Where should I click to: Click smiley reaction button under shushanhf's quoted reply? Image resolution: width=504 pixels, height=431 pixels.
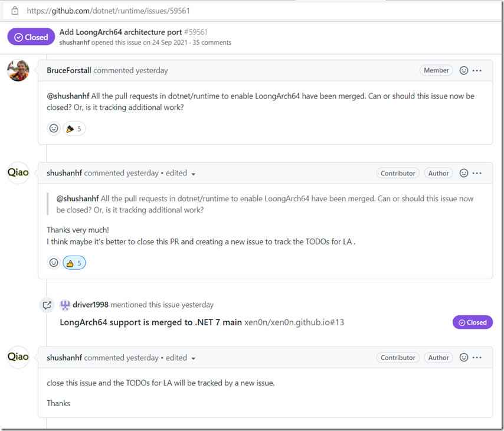pos(54,263)
